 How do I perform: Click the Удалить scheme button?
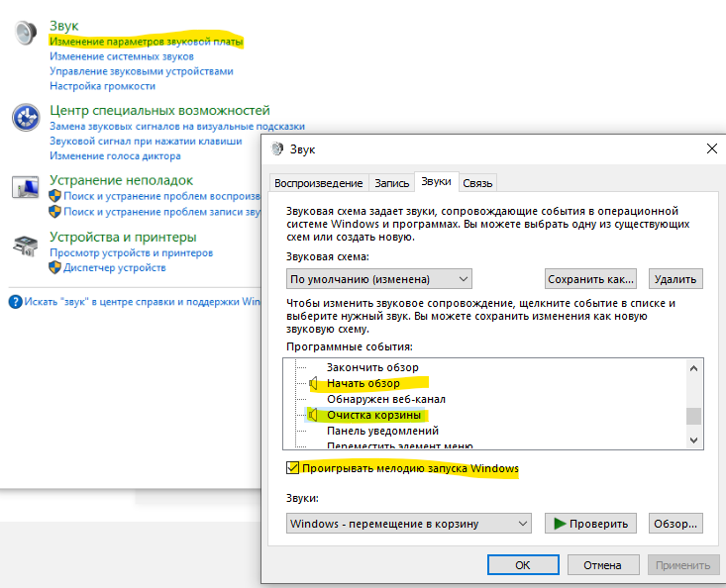pos(675,279)
